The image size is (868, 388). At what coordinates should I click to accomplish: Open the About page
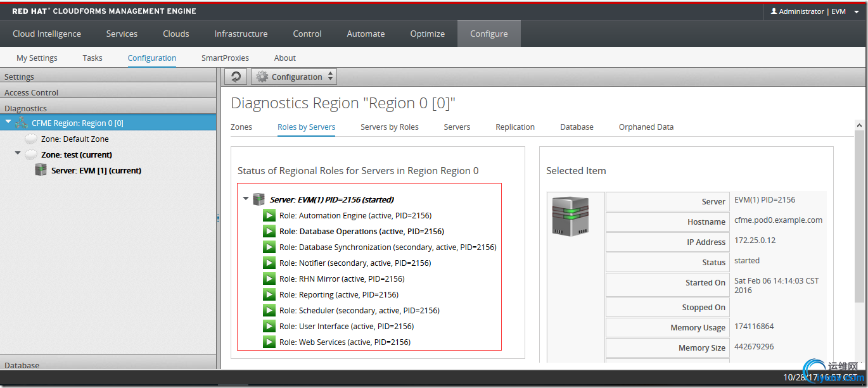[x=285, y=58]
